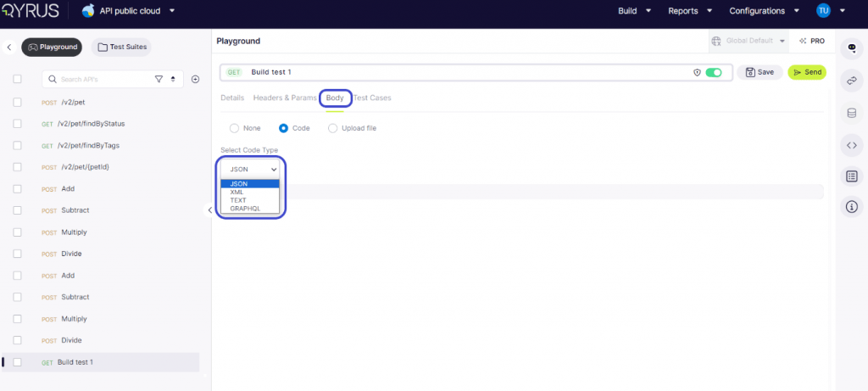Viewport: 868px width, 391px height.
Task: Click the shield icon in the request bar
Action: point(697,73)
